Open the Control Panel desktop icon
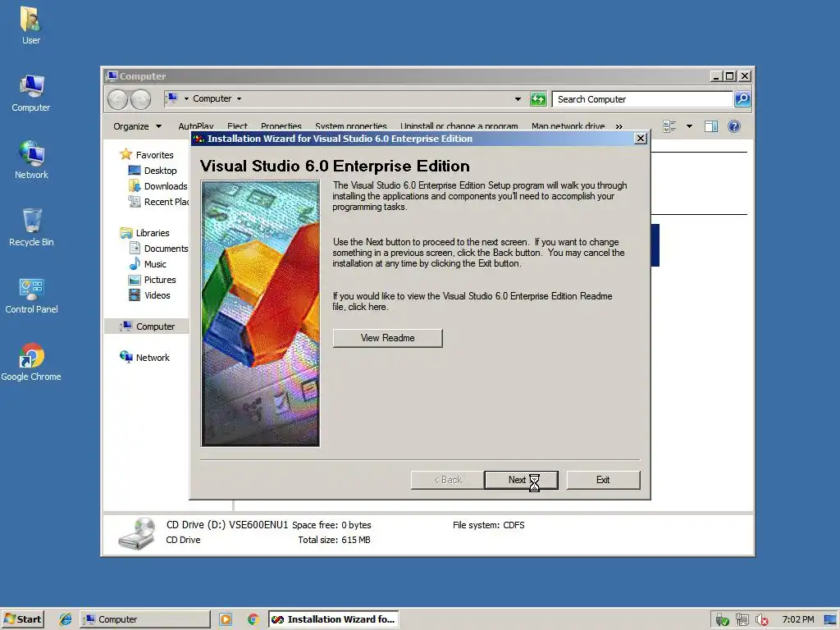This screenshot has height=630, width=840. coord(31,294)
